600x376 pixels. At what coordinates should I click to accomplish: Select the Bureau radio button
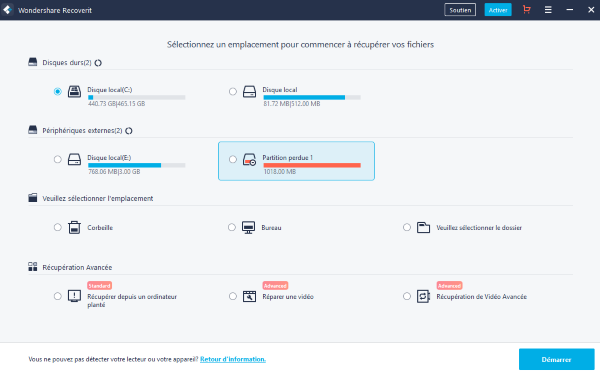pos(232,227)
